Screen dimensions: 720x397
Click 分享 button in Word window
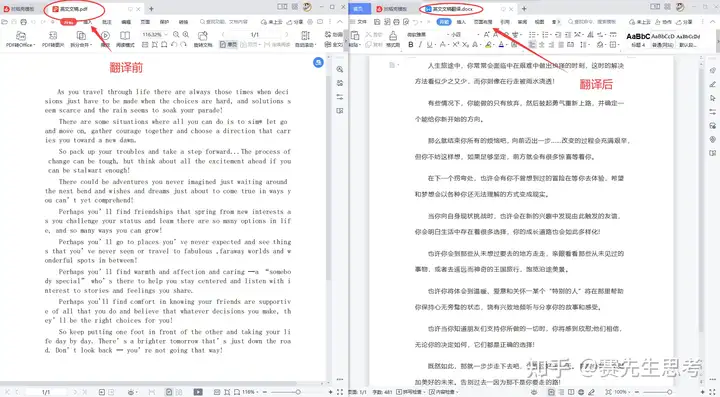point(684,22)
